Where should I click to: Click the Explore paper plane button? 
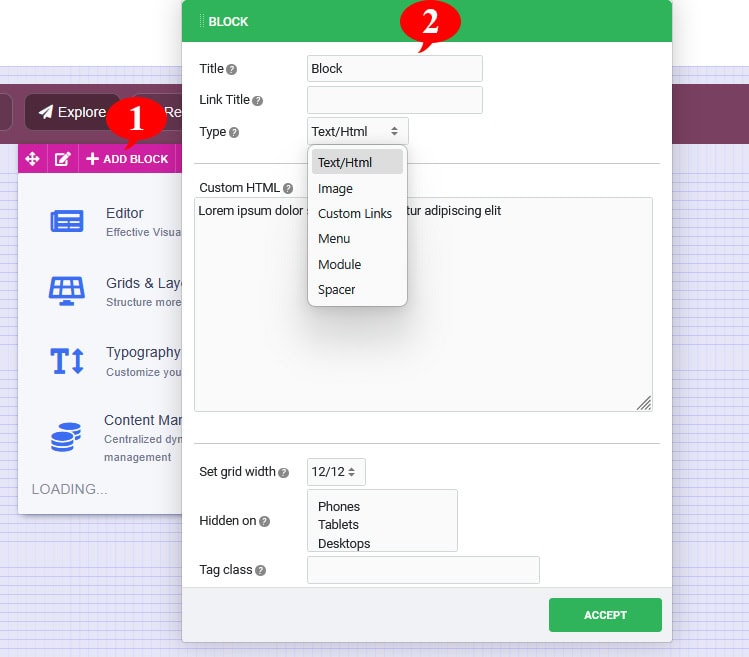pos(72,112)
